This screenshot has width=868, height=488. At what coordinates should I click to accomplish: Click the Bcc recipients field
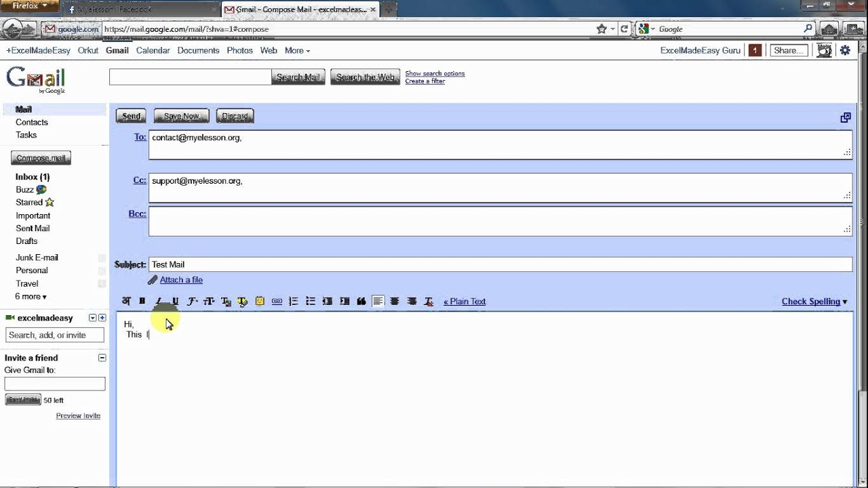[x=500, y=221]
